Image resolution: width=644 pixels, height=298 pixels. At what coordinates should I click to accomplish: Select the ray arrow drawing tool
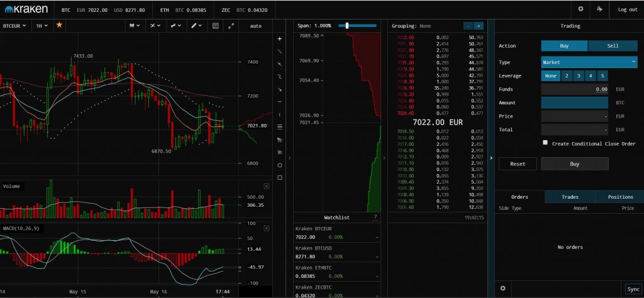pyautogui.click(x=280, y=65)
